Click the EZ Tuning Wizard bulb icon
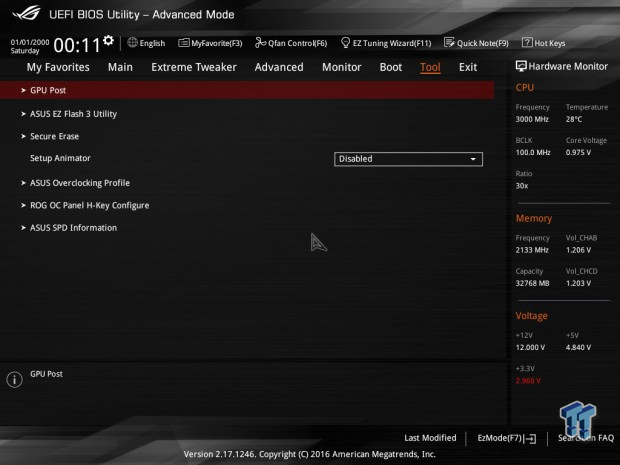Image resolution: width=620 pixels, height=465 pixels. (x=345, y=42)
